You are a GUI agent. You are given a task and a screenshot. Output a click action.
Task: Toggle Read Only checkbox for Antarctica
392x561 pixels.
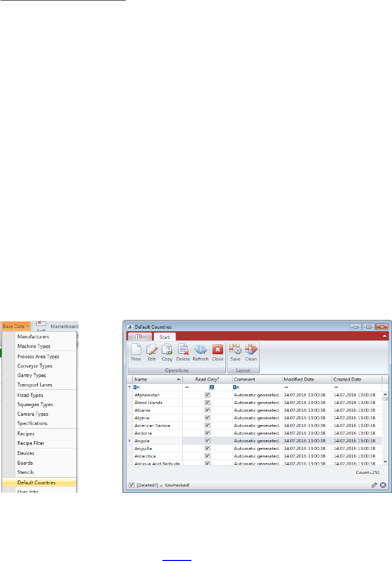(207, 456)
